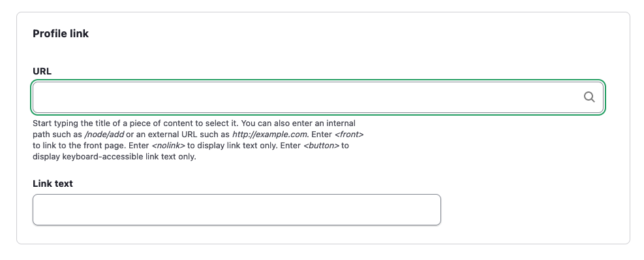
Task: Click the "keyboard-accessible" word in description
Action: tap(102, 157)
